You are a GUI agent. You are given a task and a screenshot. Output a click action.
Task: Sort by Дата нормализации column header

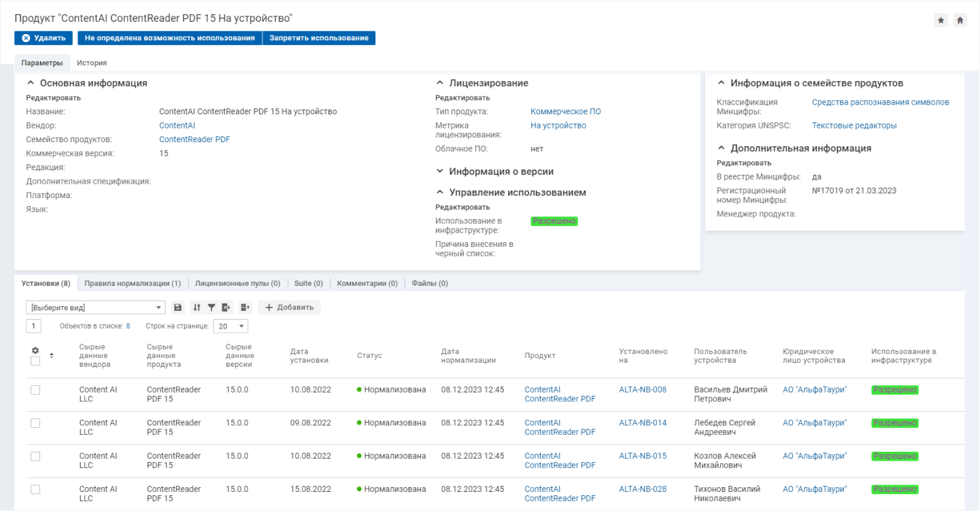pos(468,356)
